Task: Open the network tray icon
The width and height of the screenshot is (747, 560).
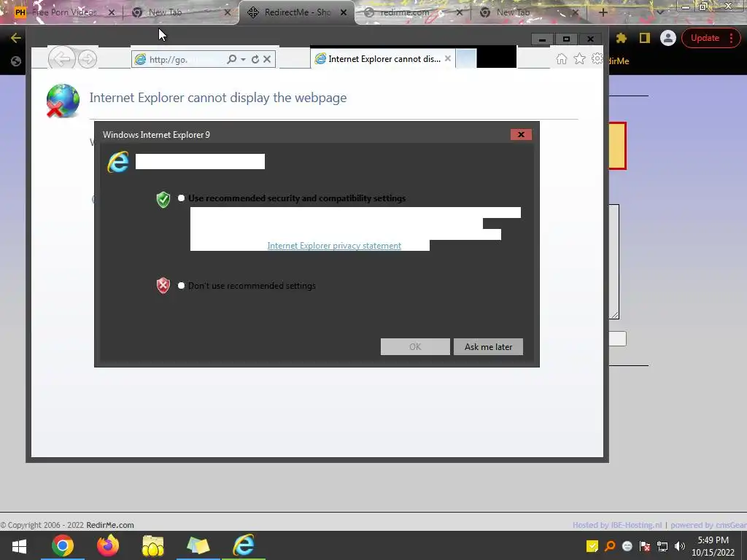Action: click(x=662, y=547)
